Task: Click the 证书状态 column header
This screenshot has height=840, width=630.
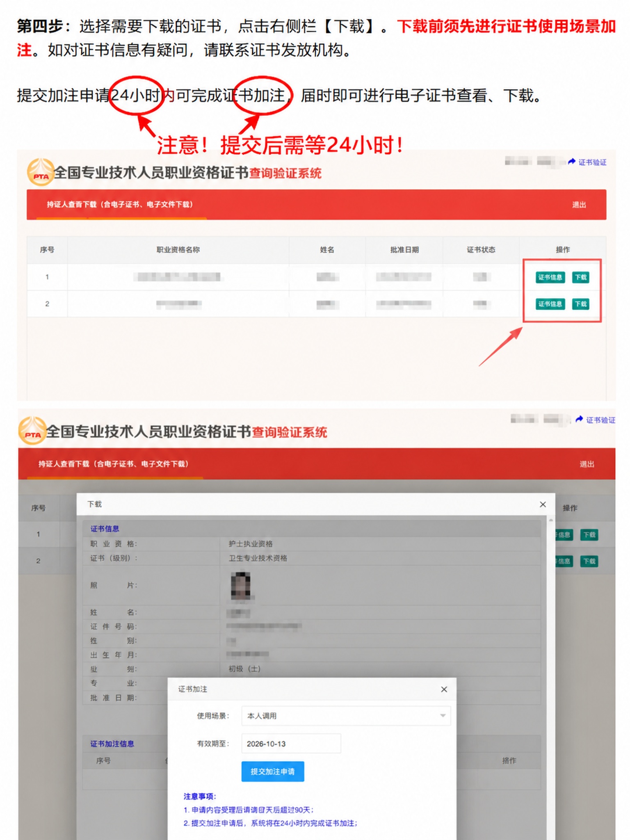Action: 481,250
